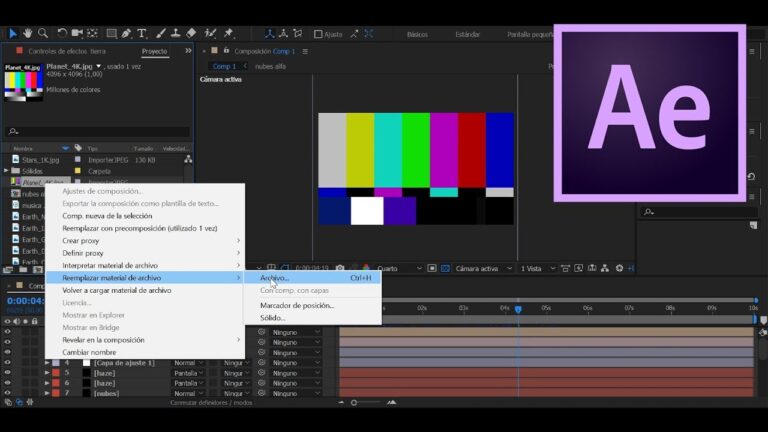The width and height of the screenshot is (768, 432).
Task: Hide layer 6 haze with its eye
Action: point(7,383)
